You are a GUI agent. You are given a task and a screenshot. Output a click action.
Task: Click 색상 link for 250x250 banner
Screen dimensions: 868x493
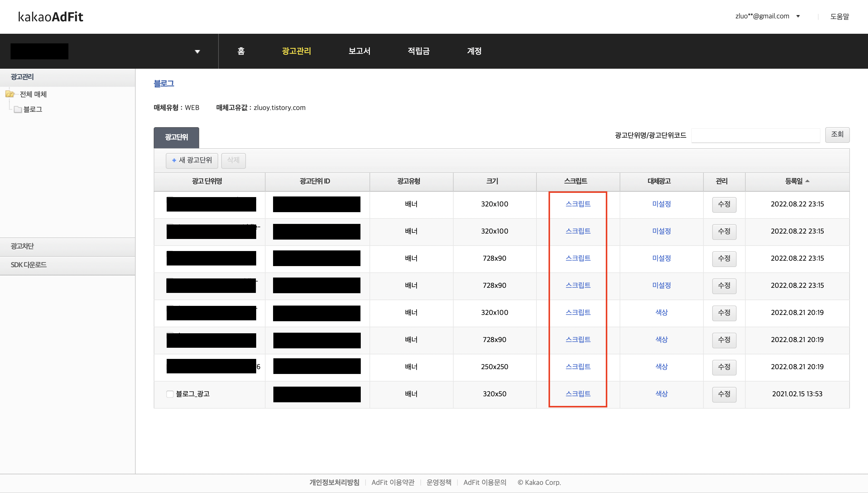(661, 367)
